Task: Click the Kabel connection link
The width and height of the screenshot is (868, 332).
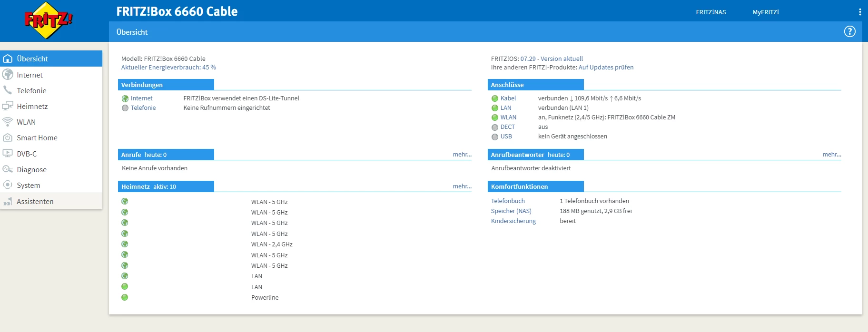Action: point(508,98)
